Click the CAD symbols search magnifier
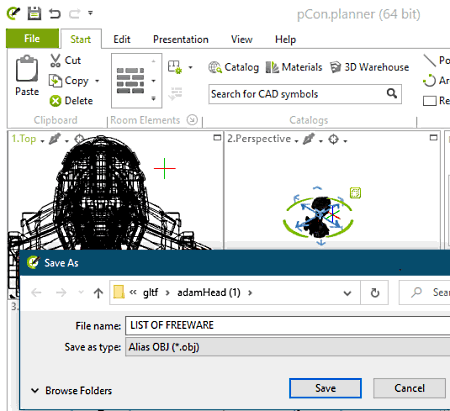The width and height of the screenshot is (450, 411). coord(392,94)
